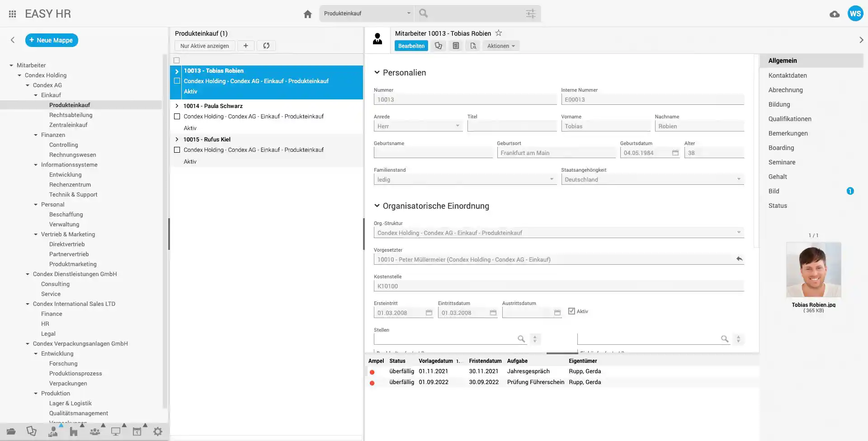Expand the 10014 Paula Schwarz entry
Viewport: 868px width, 441px height.
177,106
